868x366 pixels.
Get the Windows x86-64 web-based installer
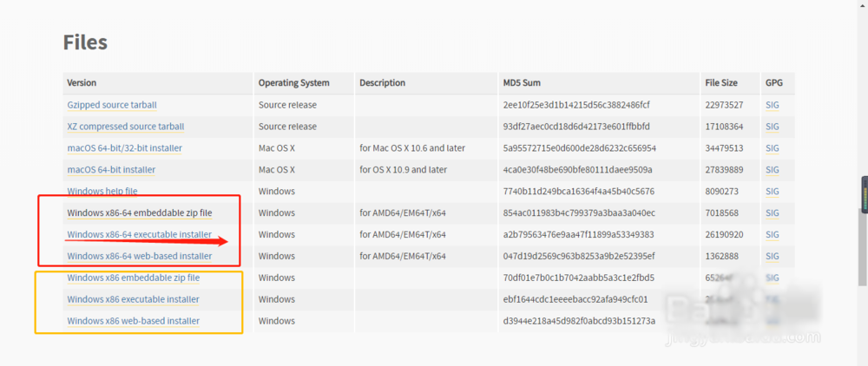coord(139,256)
